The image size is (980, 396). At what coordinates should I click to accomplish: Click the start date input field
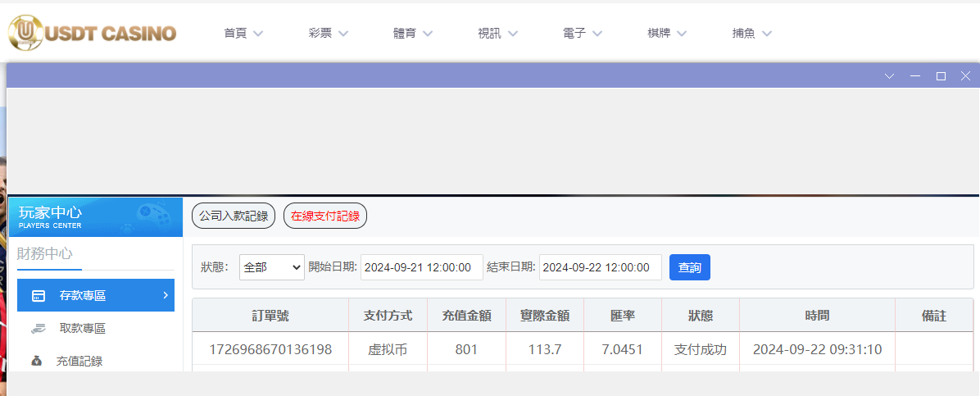[421, 267]
